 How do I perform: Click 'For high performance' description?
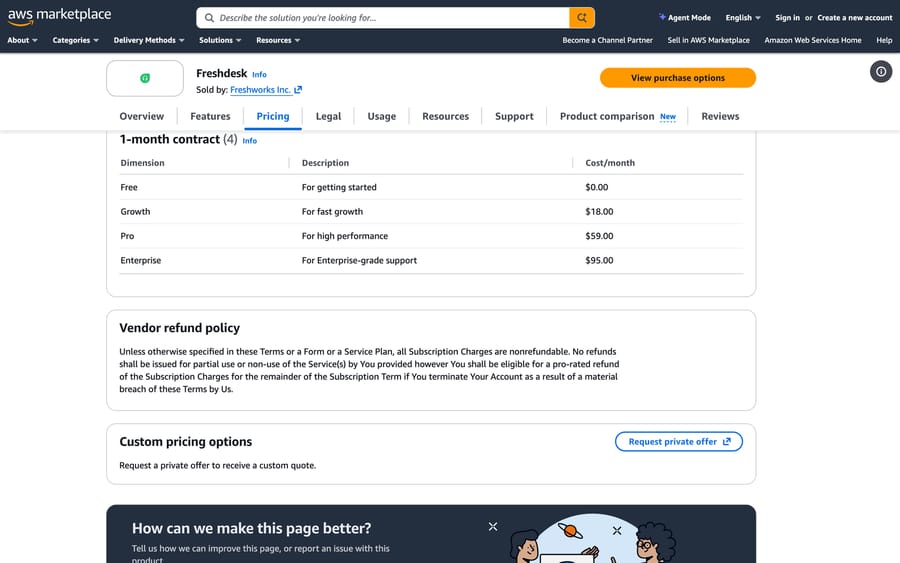point(345,236)
